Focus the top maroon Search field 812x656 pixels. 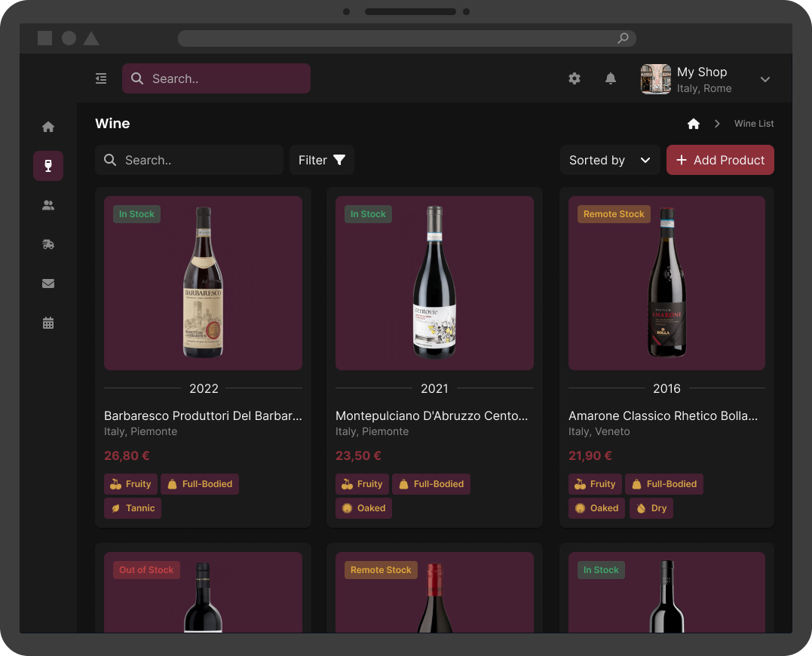pyautogui.click(x=216, y=78)
